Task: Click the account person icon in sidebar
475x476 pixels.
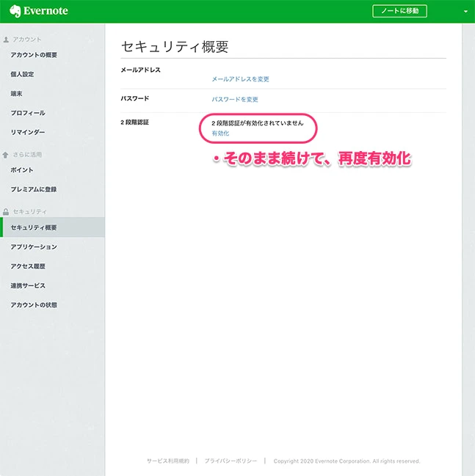Action: (x=6, y=39)
